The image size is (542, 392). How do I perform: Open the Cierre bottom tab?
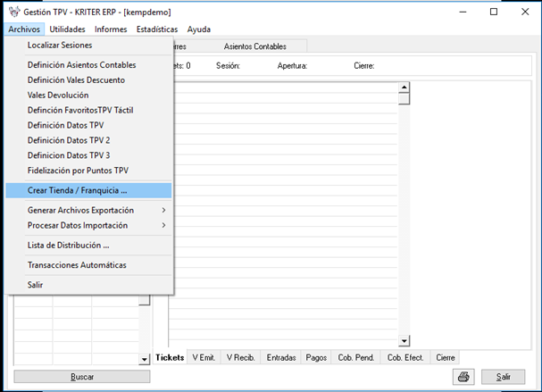pos(445,357)
